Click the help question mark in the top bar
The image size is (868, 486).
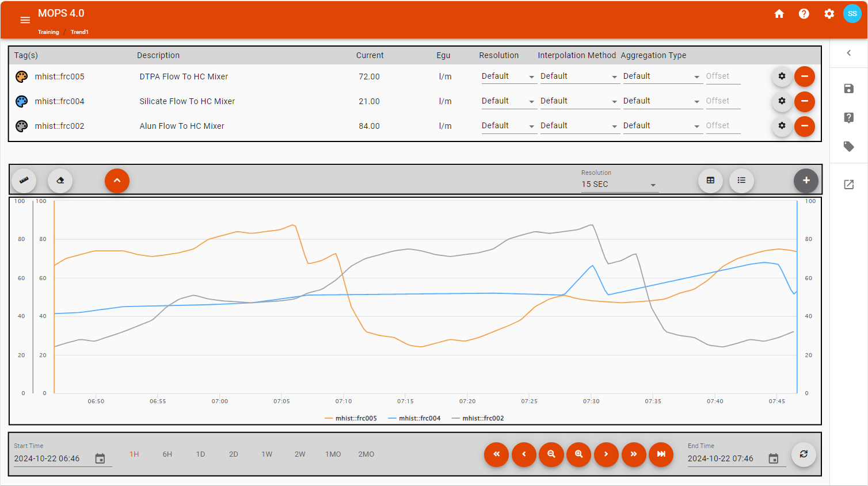[x=804, y=13]
